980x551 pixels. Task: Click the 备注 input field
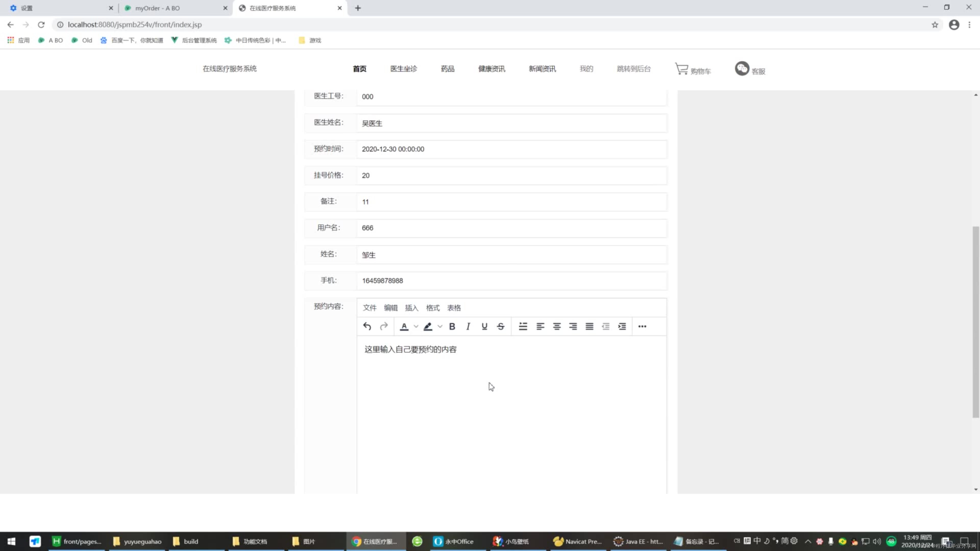point(511,202)
